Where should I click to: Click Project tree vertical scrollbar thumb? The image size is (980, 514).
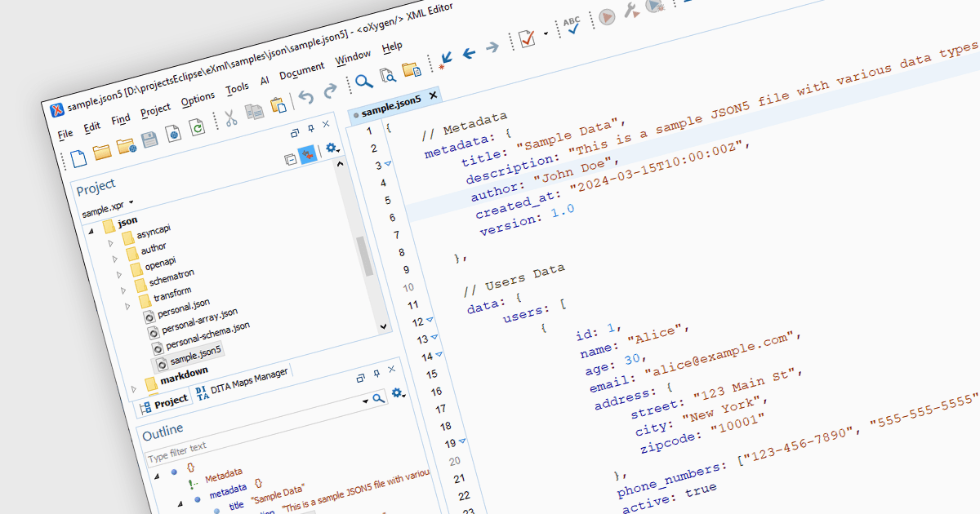(x=364, y=257)
